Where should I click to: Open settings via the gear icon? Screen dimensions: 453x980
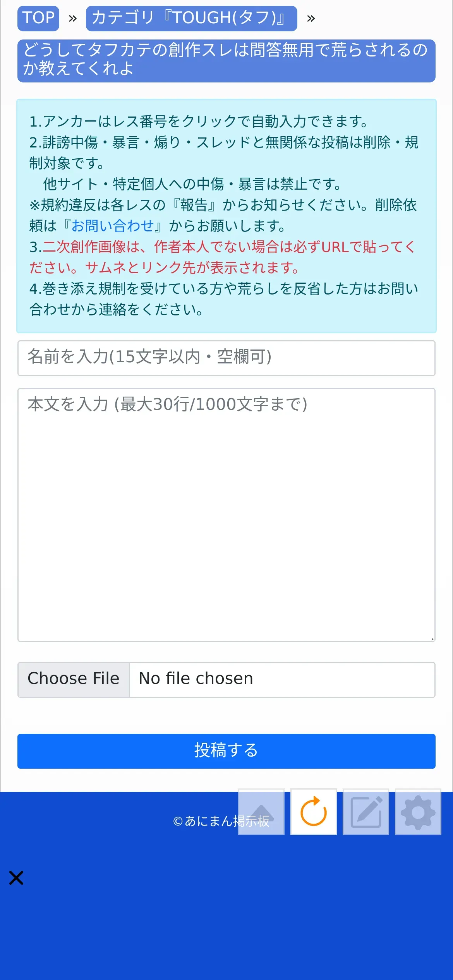(418, 812)
